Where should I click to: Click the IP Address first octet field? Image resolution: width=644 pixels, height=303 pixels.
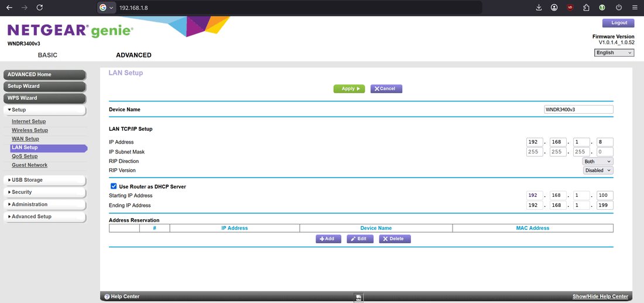pos(535,142)
